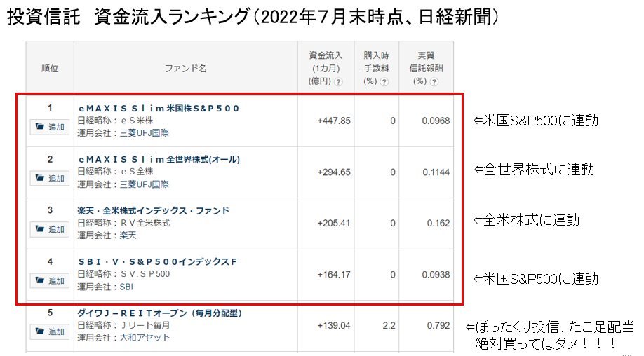Open eMAXIS Slim 全世界株式(オール) link

pyautogui.click(x=159, y=159)
